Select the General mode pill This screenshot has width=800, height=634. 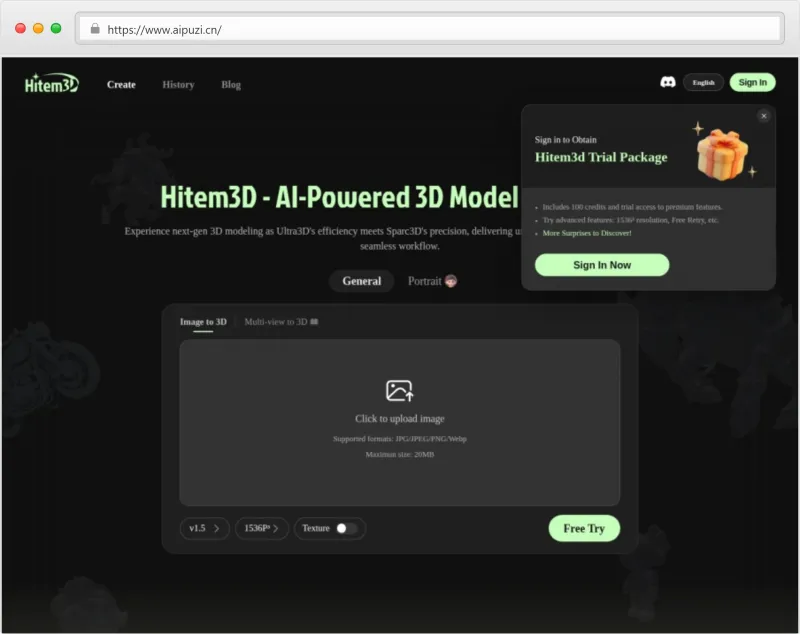click(361, 281)
